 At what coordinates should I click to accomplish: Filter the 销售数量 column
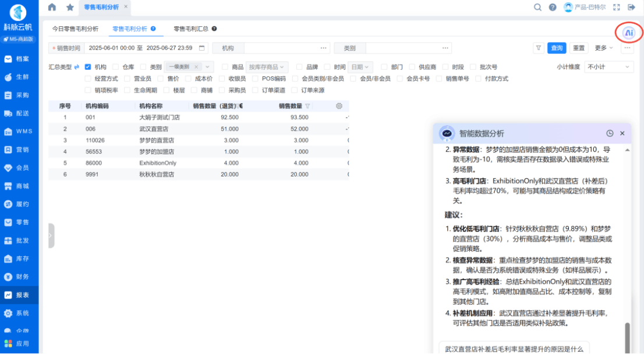point(307,106)
